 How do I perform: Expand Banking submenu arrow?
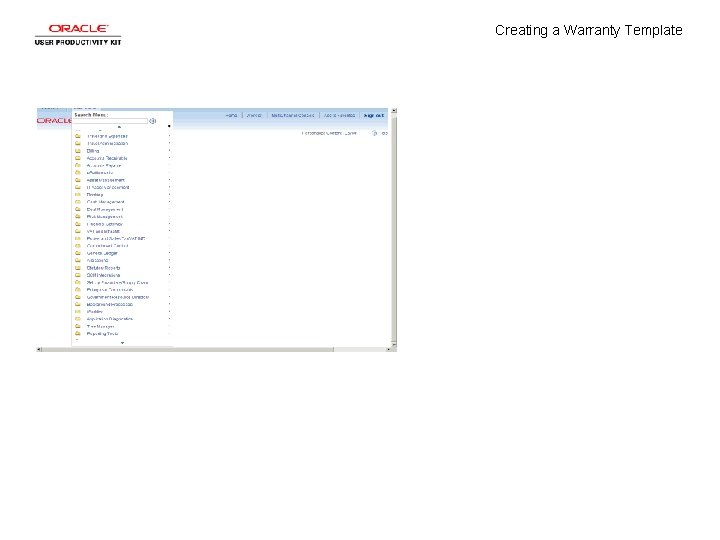[169, 195]
